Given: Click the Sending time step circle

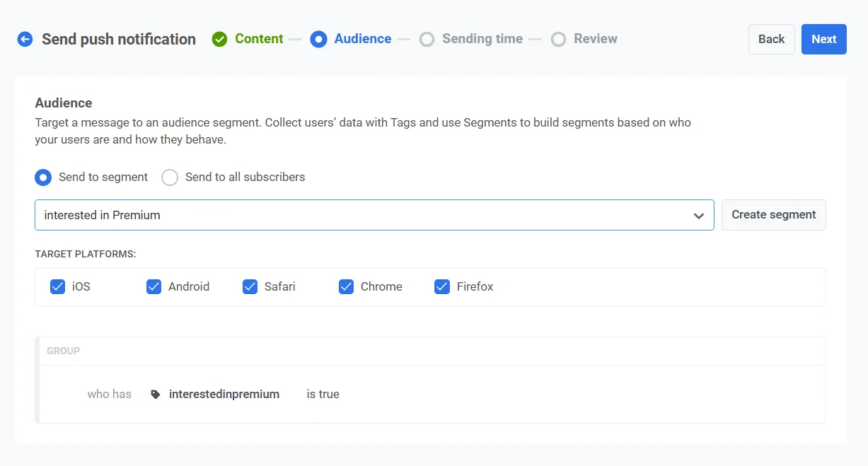Looking at the screenshot, I should 427,40.
